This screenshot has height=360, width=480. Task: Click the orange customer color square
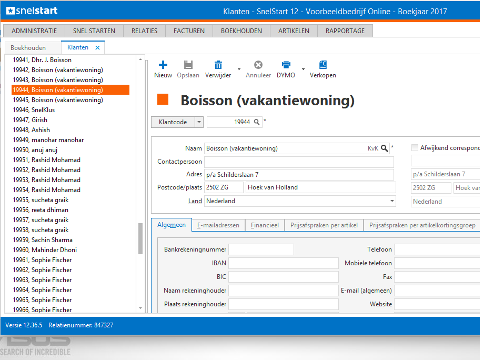pos(163,99)
